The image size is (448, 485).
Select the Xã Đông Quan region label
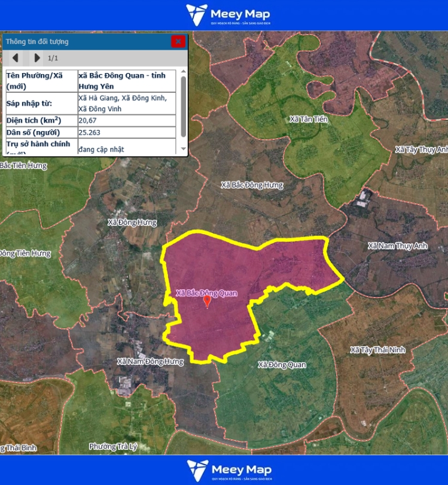point(282,365)
